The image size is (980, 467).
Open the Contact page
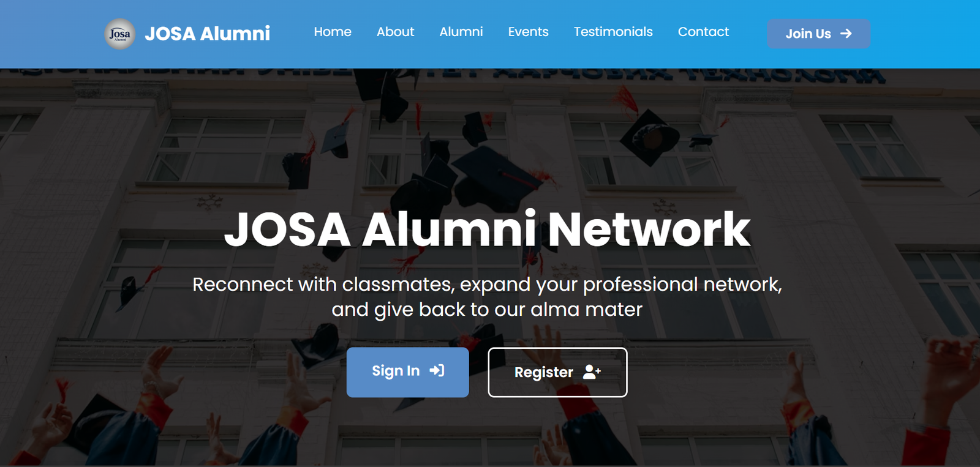703,32
